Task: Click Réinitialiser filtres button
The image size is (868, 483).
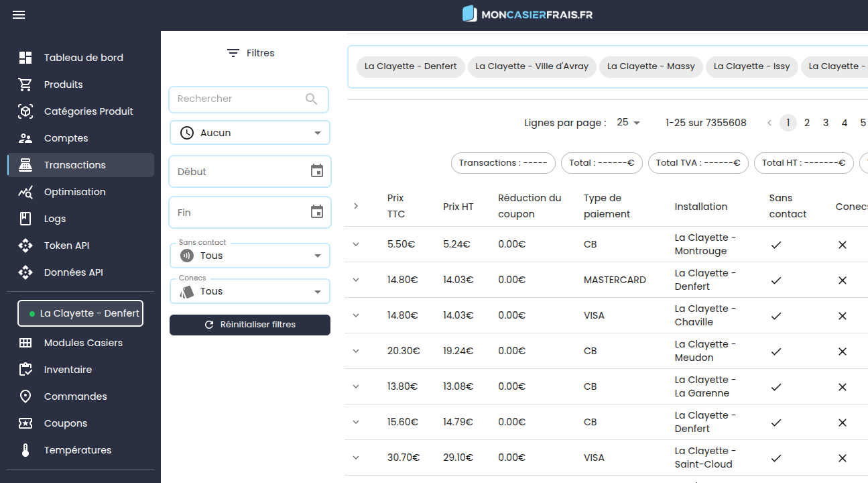Action: point(250,325)
